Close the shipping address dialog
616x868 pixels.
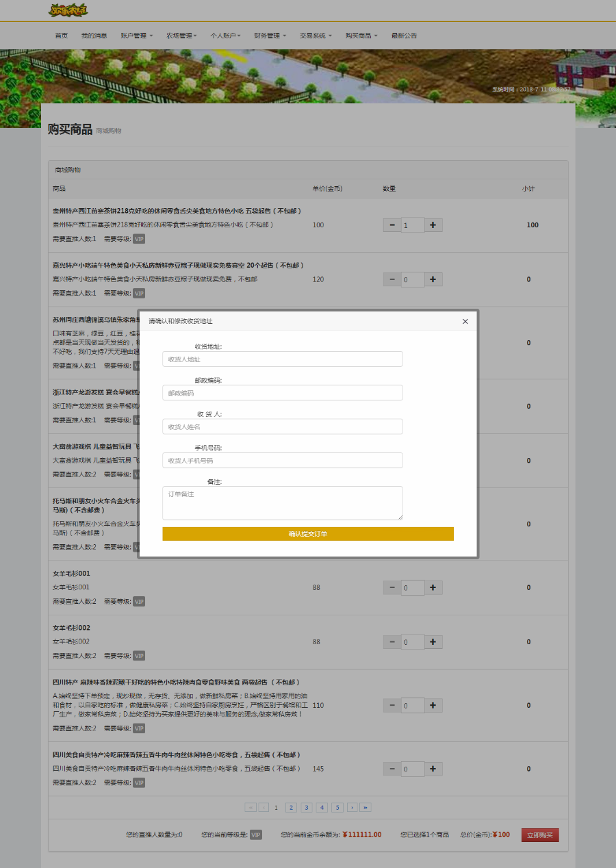point(465,321)
